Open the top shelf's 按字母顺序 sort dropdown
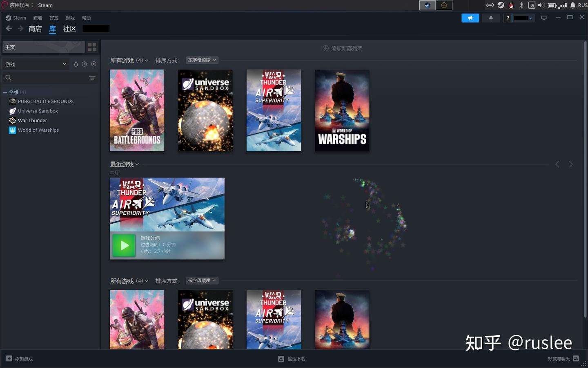 click(x=202, y=60)
